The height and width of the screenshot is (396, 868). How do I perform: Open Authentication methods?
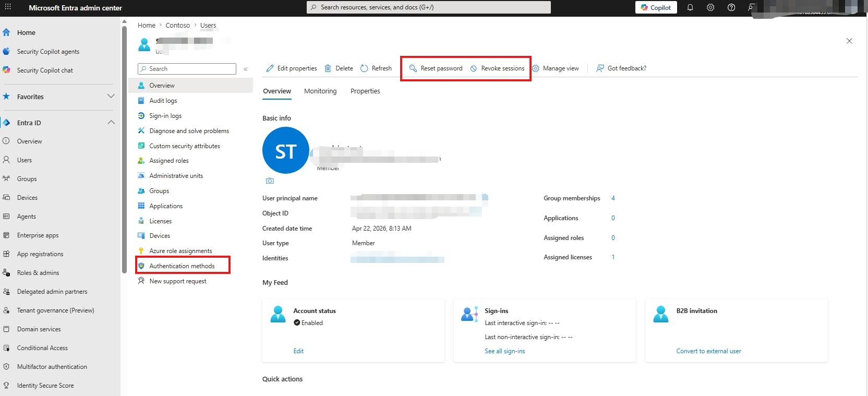pos(182,266)
